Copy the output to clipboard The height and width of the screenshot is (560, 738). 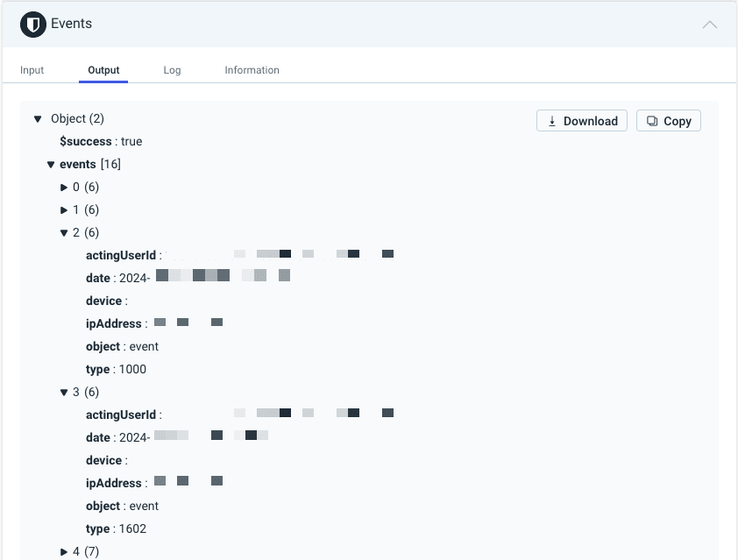tap(668, 120)
